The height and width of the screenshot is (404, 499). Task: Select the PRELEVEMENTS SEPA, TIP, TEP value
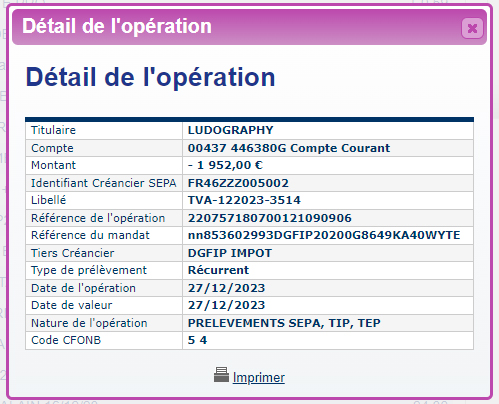click(x=284, y=323)
